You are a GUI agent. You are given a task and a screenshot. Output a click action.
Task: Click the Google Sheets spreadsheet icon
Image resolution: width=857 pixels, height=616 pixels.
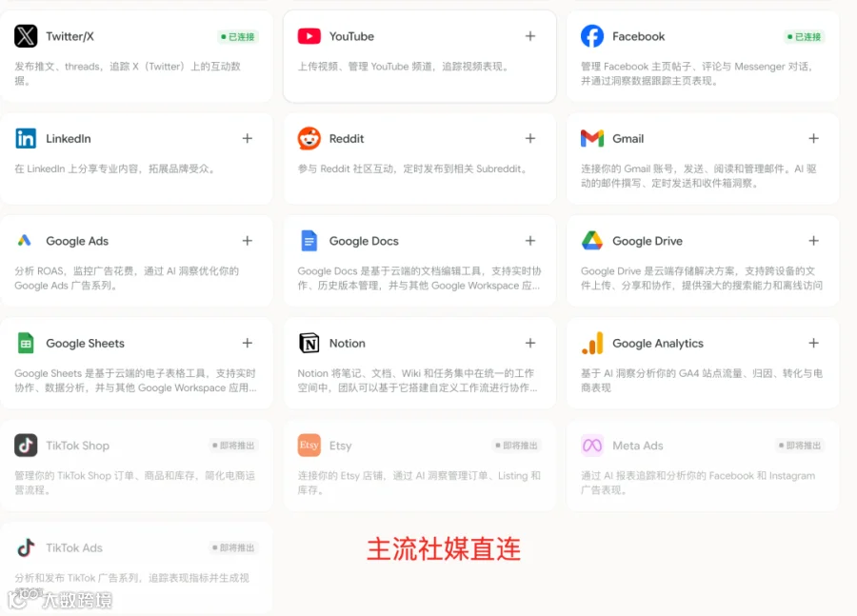[26, 343]
